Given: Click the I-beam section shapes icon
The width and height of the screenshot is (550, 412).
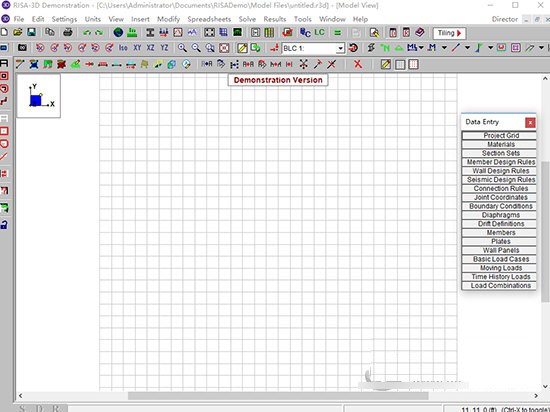Looking at the screenshot, I should [150, 33].
